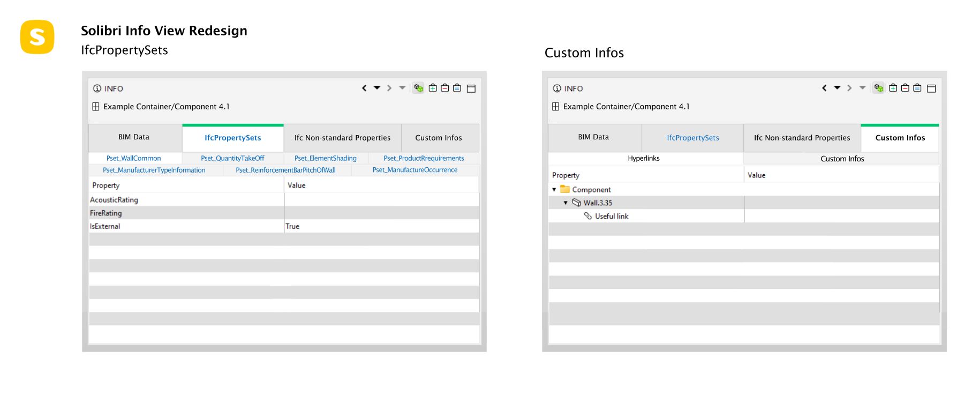Click remove-from-basket minus icon in Custom Infos panel

tap(905, 88)
